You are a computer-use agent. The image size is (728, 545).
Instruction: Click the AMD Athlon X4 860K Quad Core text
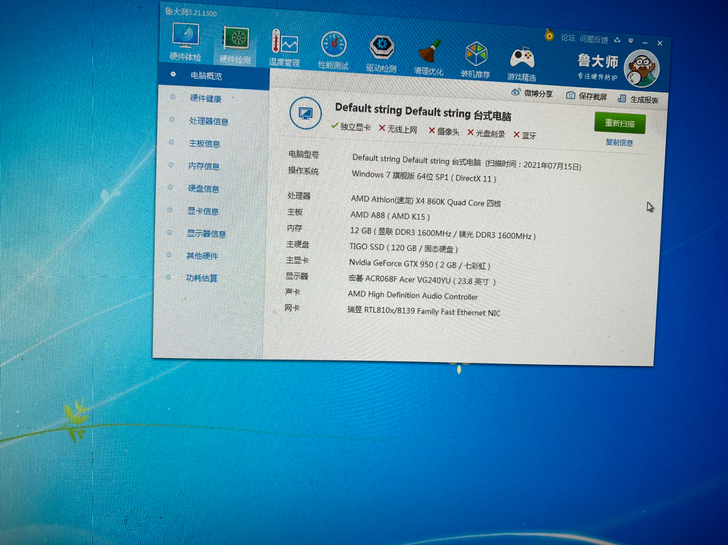[x=426, y=201]
